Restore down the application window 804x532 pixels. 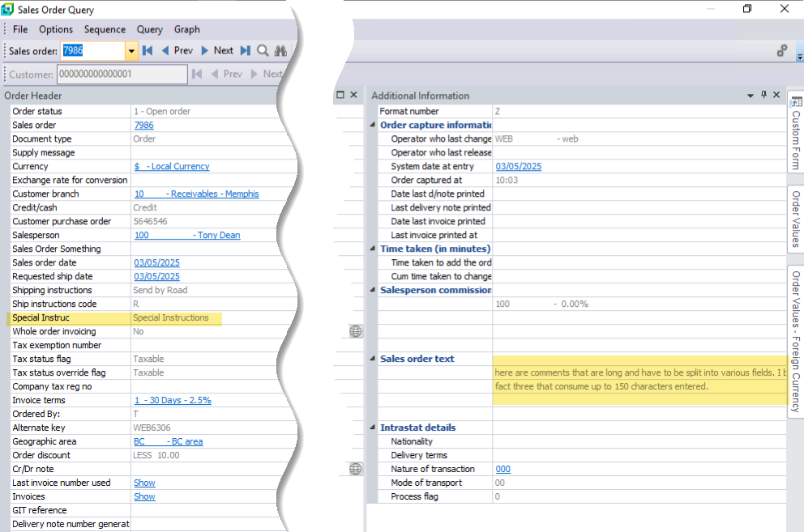pos(747,9)
